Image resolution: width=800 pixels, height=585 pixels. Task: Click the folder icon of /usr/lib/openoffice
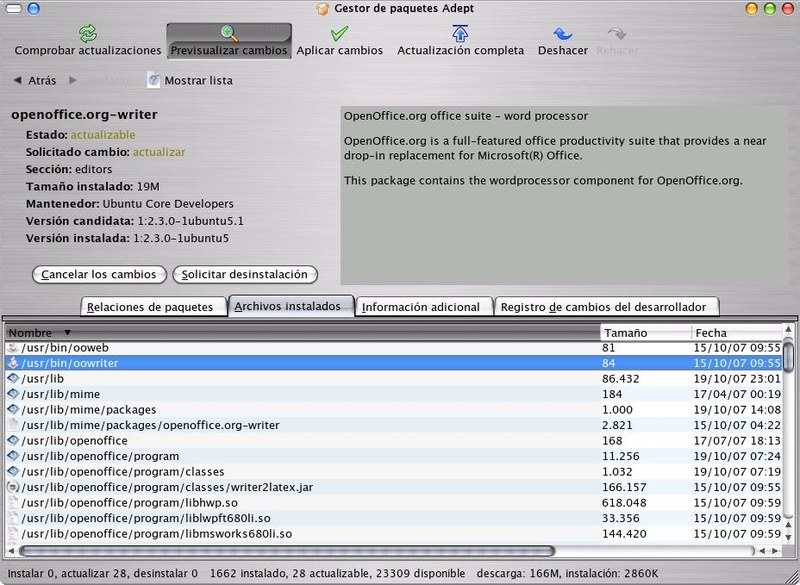[13, 441]
